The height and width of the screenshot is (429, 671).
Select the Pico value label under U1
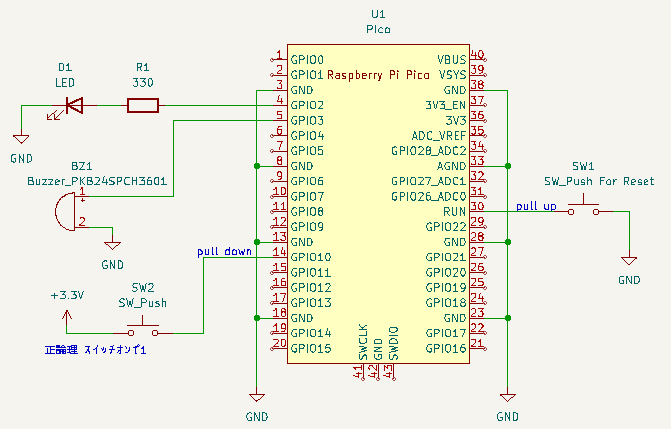378,29
